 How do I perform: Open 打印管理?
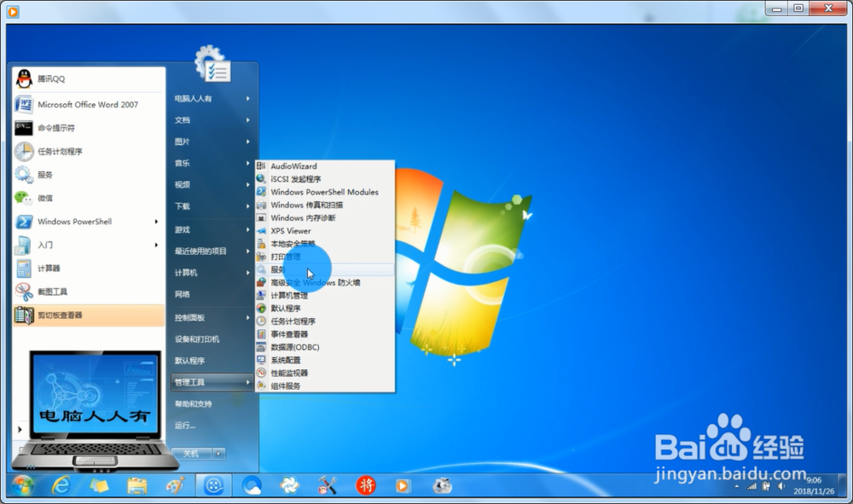click(325, 257)
